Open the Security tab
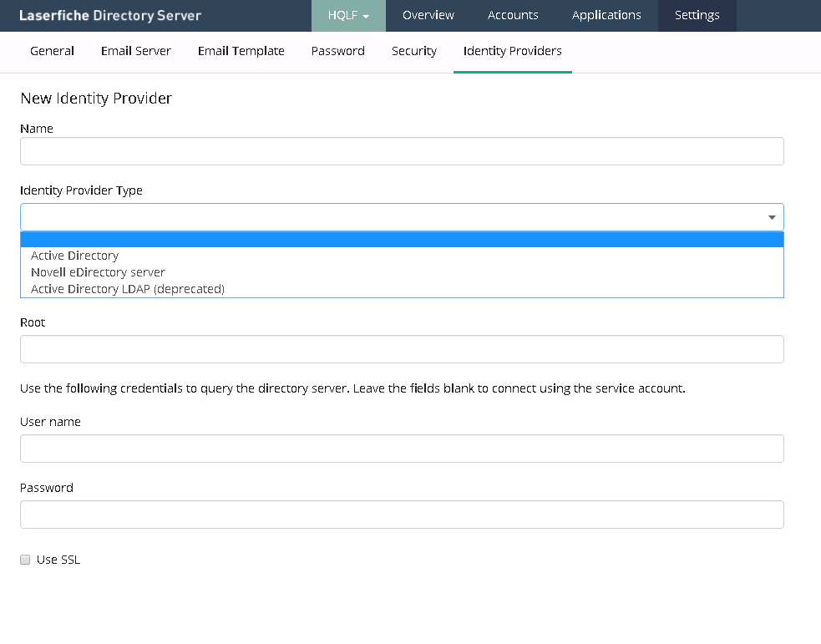This screenshot has width=821, height=644. tap(413, 52)
